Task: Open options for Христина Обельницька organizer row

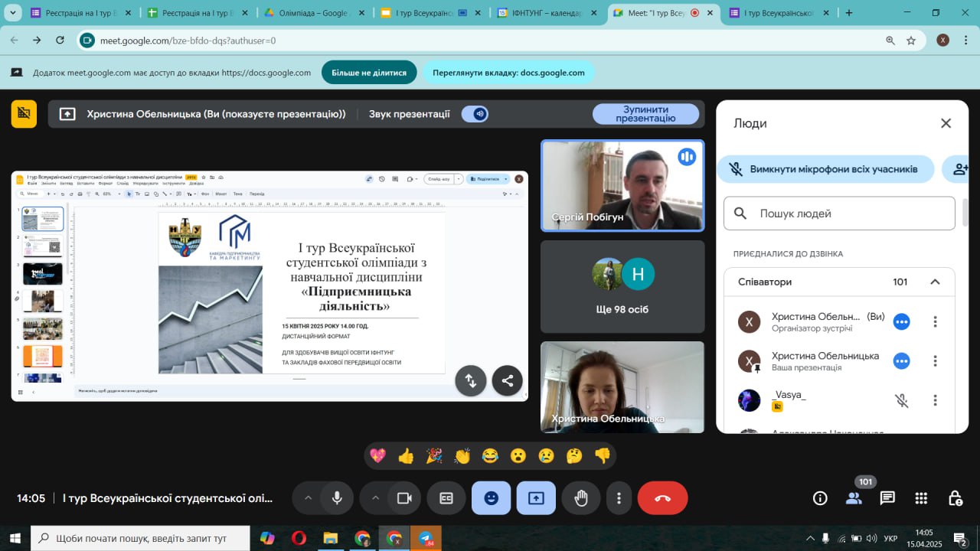Action: pos(935,321)
